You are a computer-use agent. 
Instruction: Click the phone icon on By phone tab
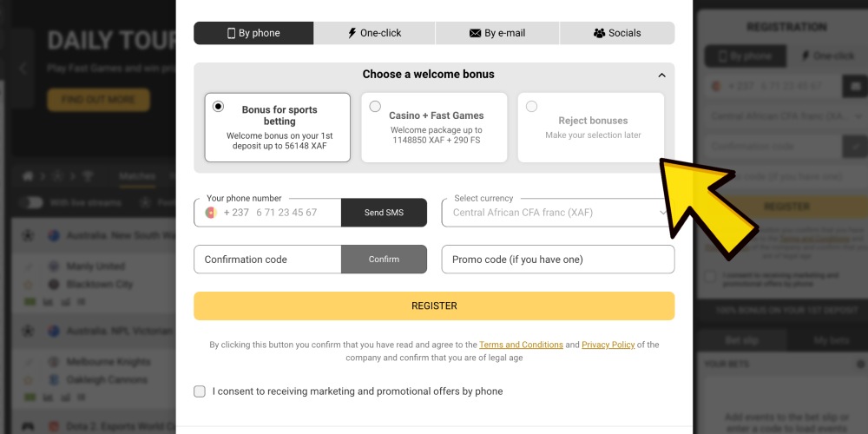231,33
